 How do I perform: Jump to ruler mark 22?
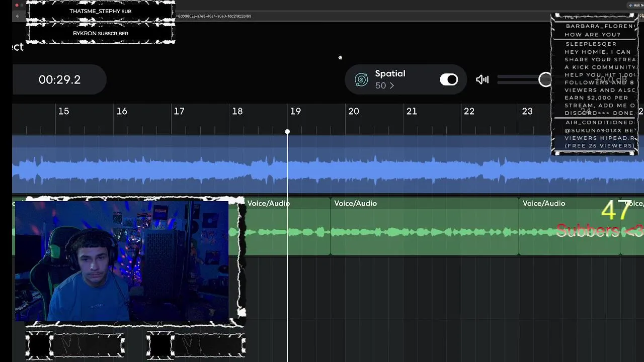(x=469, y=111)
